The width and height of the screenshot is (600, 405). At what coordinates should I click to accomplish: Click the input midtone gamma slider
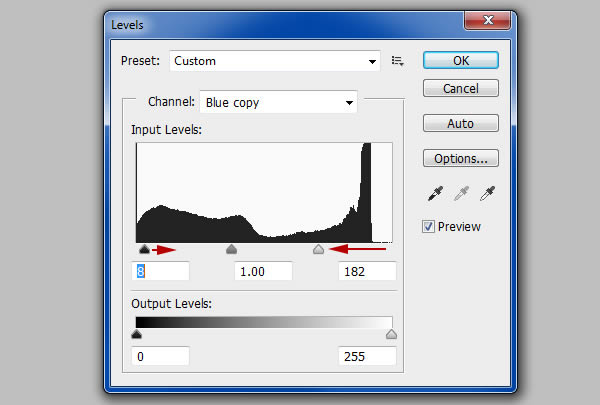[232, 250]
